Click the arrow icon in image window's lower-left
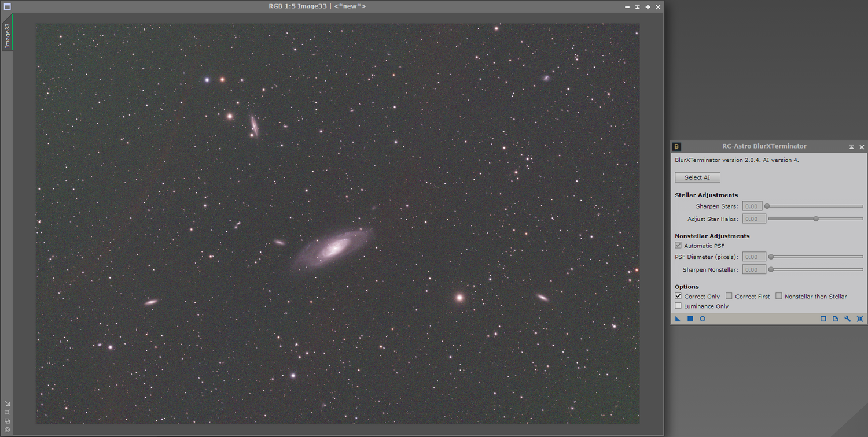Viewport: 868px width, 437px height. pos(7,403)
